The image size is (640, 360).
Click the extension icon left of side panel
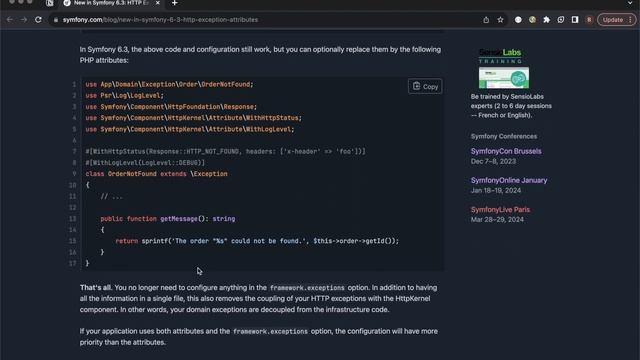560,20
